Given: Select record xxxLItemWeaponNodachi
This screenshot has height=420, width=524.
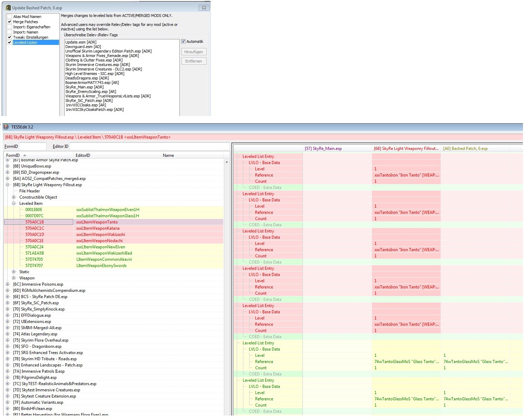Looking at the screenshot, I should pos(114,241).
